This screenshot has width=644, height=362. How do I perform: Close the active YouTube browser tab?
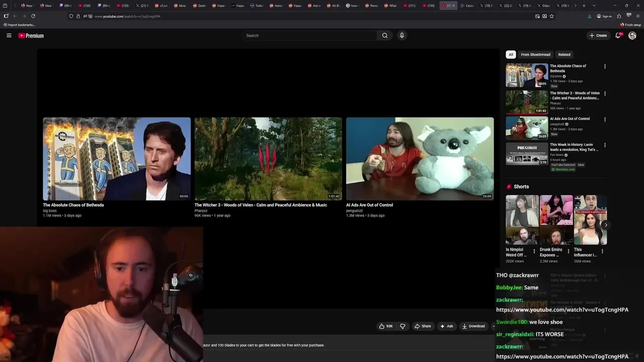(453, 6)
